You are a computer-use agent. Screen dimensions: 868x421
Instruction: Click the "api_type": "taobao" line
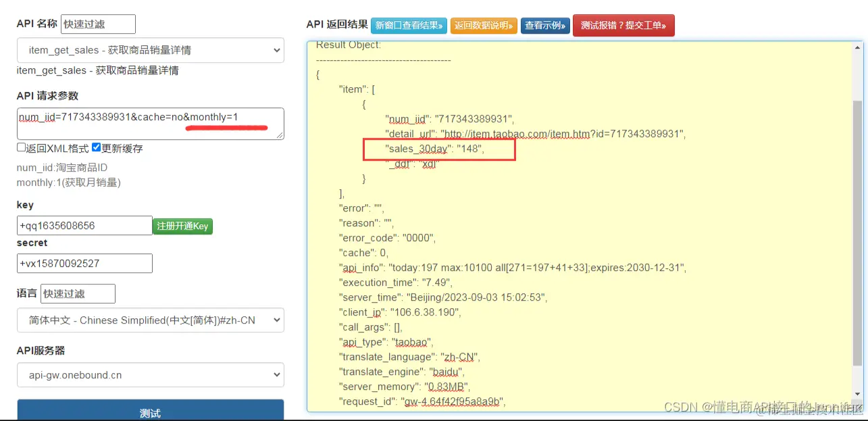click(x=386, y=342)
